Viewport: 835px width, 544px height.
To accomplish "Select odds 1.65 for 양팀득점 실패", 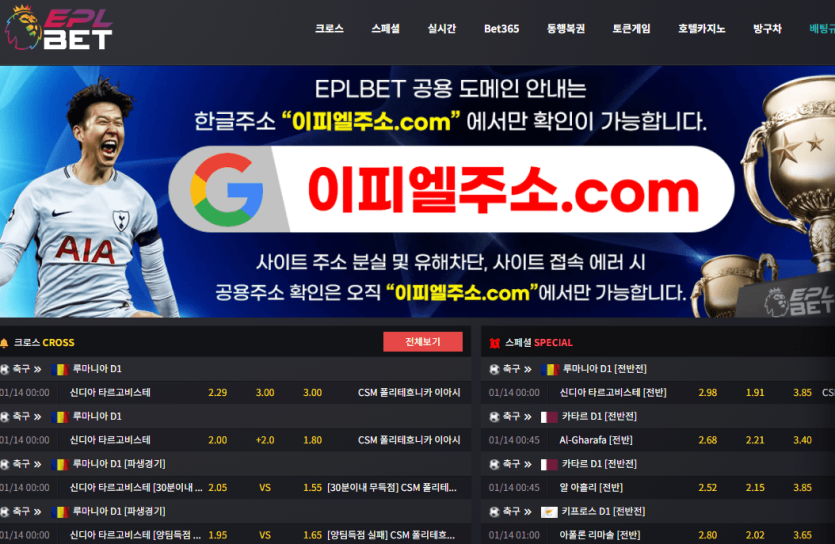I will (x=313, y=535).
